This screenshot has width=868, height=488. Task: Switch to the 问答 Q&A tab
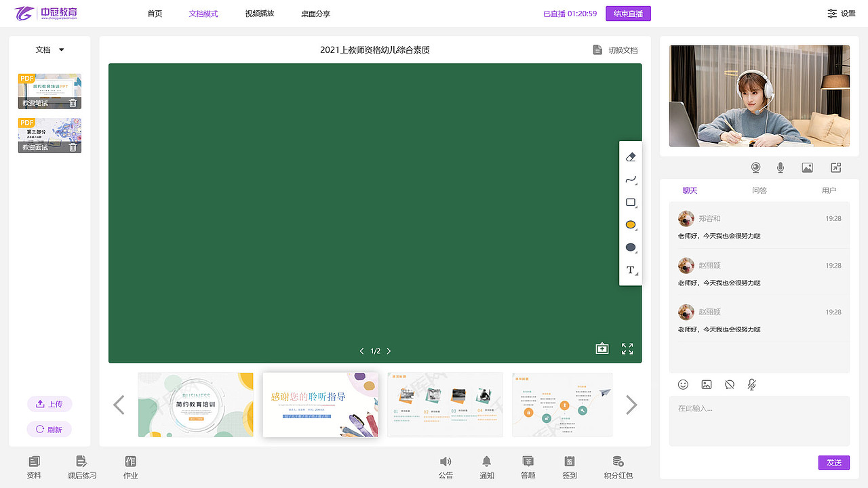point(759,190)
